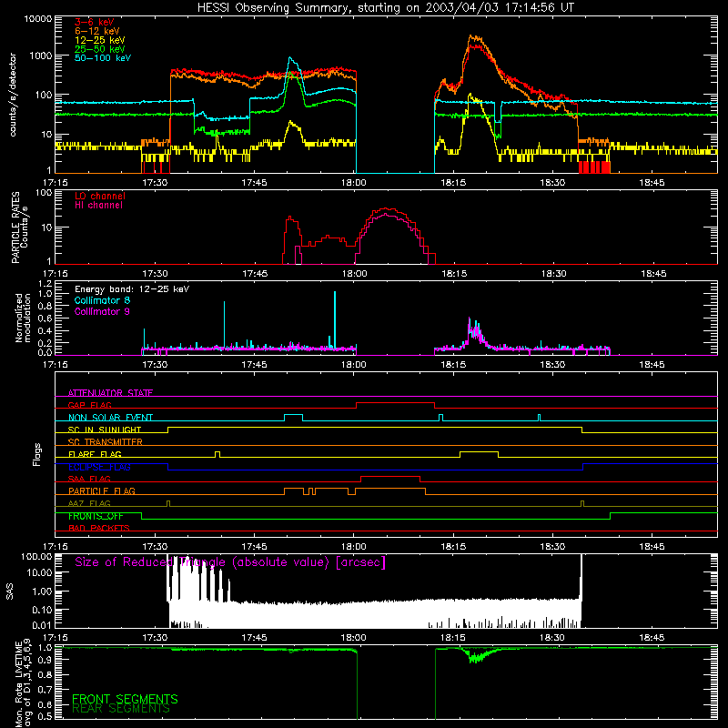Image resolution: width=728 pixels, height=728 pixels.
Task: Click the SAA FLAG label
Action: pos(89,479)
